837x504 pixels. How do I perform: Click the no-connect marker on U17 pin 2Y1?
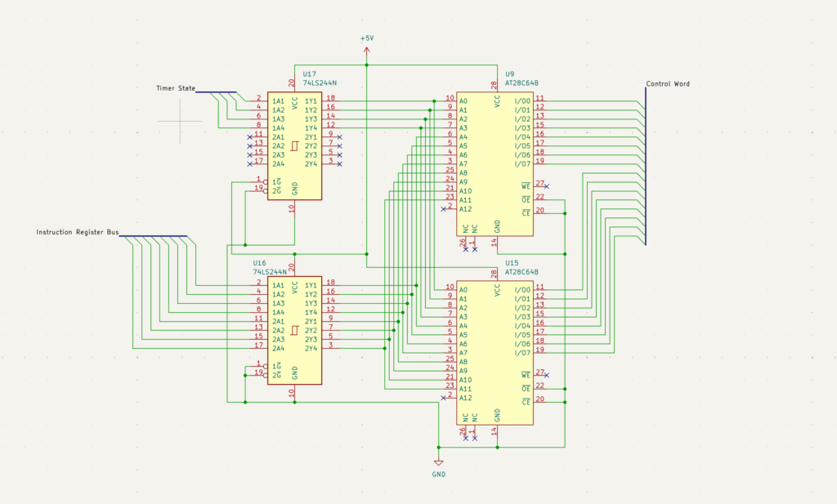pyautogui.click(x=339, y=137)
